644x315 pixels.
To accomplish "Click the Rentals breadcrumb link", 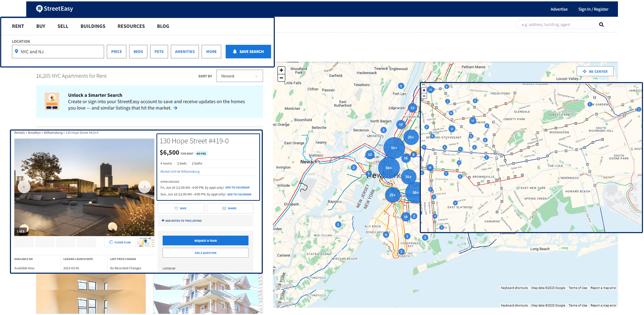I will (x=20, y=133).
